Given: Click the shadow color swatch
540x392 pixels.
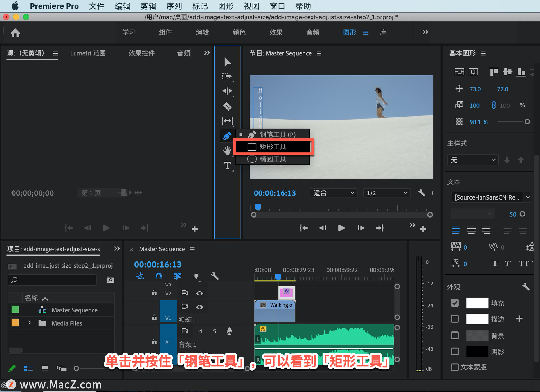Looking at the screenshot, I should coord(477,351).
